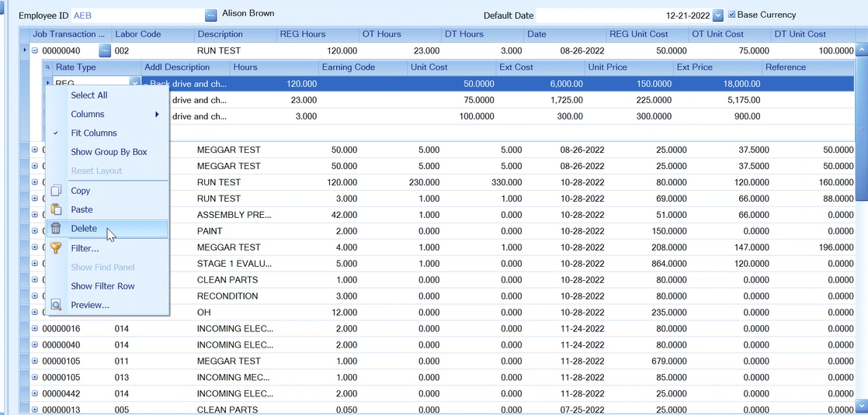Image resolution: width=868 pixels, height=415 pixels.
Task: Click the main grid scroll up arrow
Action: coord(861,50)
